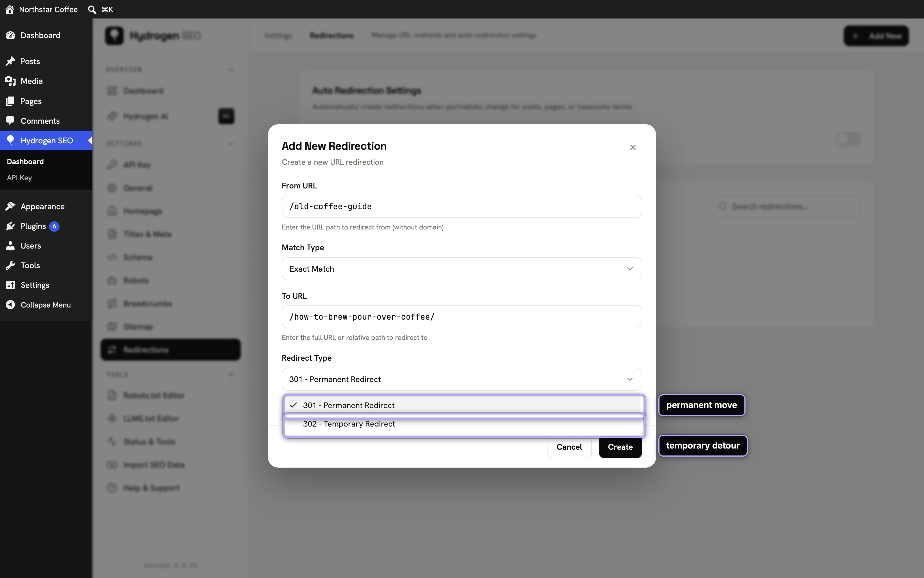Cancel the new redirection
The width and height of the screenshot is (924, 578).
coord(569,447)
